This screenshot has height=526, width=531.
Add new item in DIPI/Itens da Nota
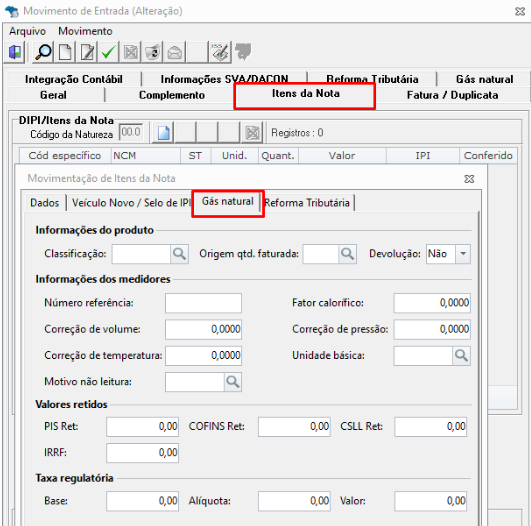click(x=164, y=132)
